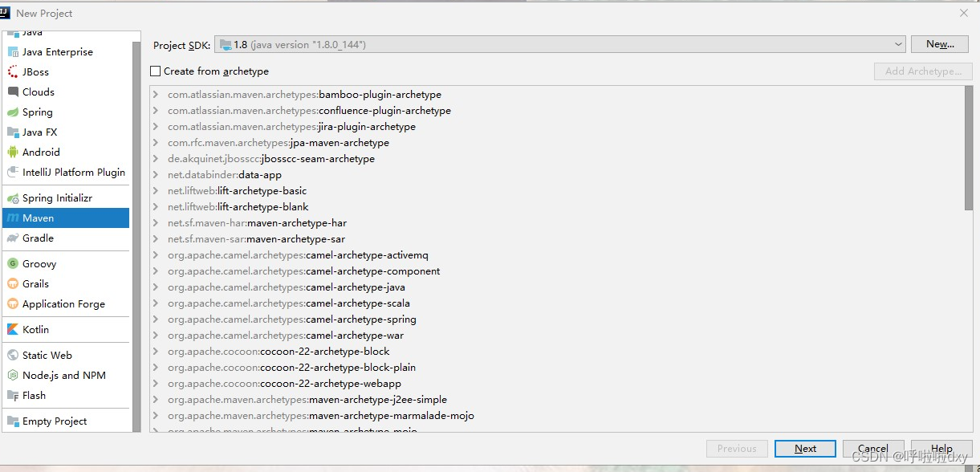
Task: Expand confluence-plugin-archetype node
Action: [x=156, y=110]
